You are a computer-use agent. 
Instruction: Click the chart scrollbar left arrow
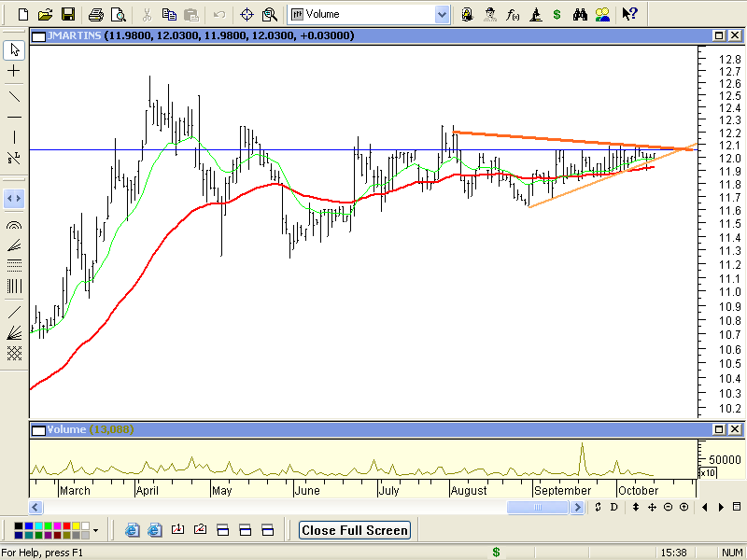(x=36, y=507)
